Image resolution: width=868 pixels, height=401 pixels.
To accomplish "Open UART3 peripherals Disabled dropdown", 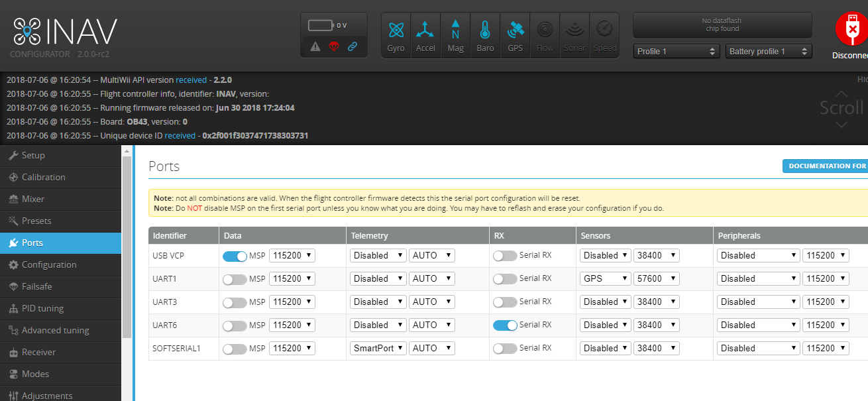I will 759,302.
